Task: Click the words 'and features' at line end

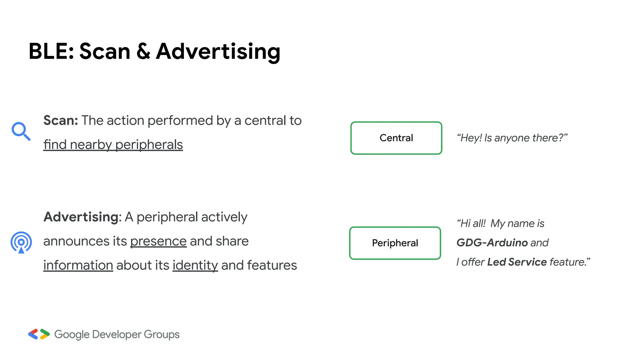Action: [x=259, y=265]
